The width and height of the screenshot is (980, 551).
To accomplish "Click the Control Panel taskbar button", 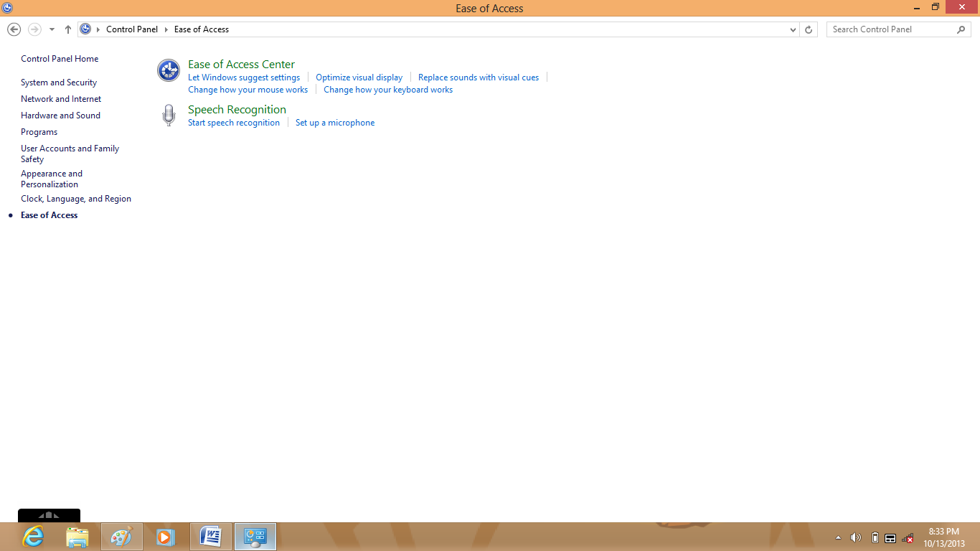I will pos(255,537).
